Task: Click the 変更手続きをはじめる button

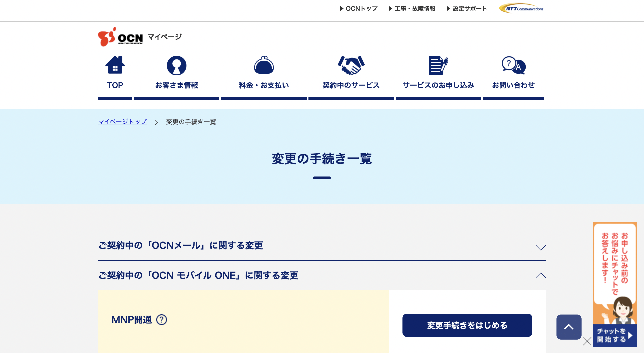Action: 467,325
